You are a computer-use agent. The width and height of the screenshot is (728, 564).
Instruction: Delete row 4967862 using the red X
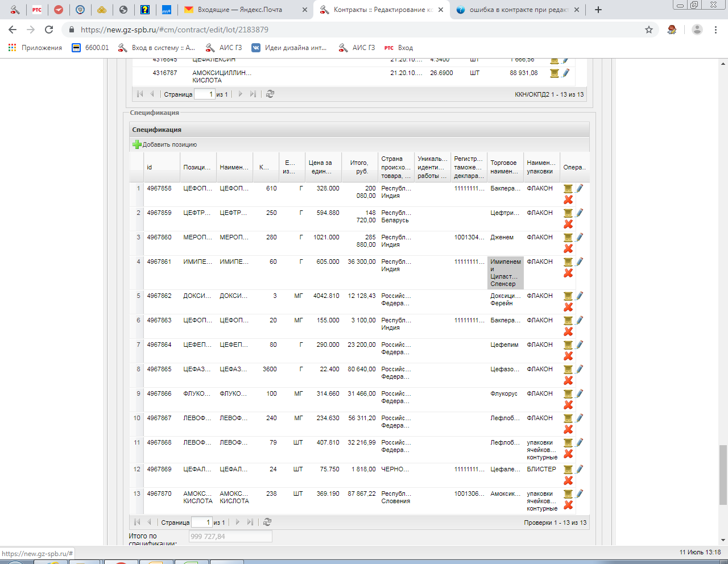[568, 307]
